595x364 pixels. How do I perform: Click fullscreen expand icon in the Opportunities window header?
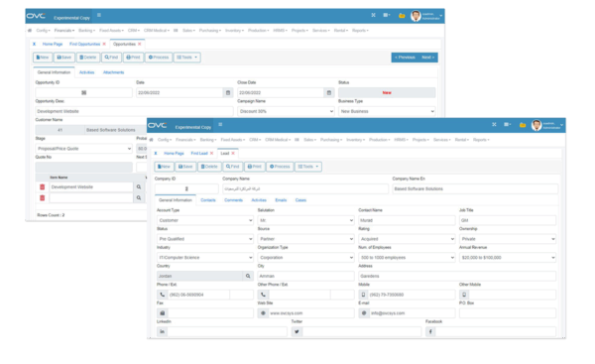373,15
